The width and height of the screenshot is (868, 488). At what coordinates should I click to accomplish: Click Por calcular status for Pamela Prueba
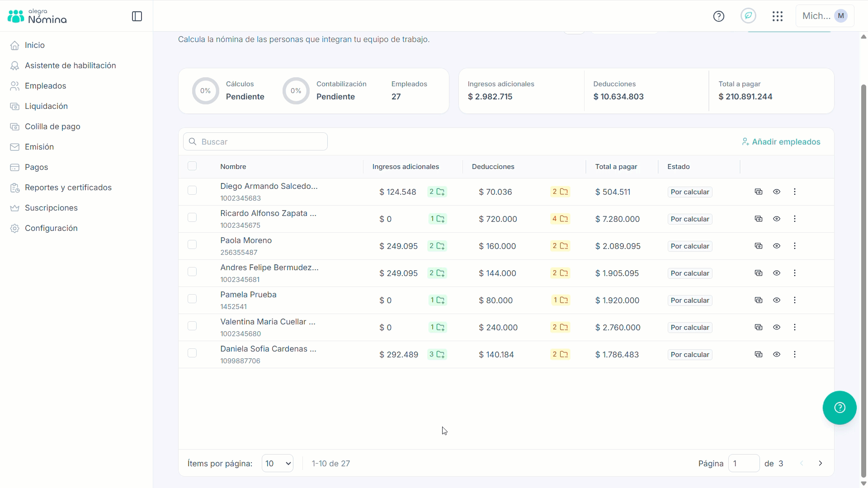click(690, 300)
